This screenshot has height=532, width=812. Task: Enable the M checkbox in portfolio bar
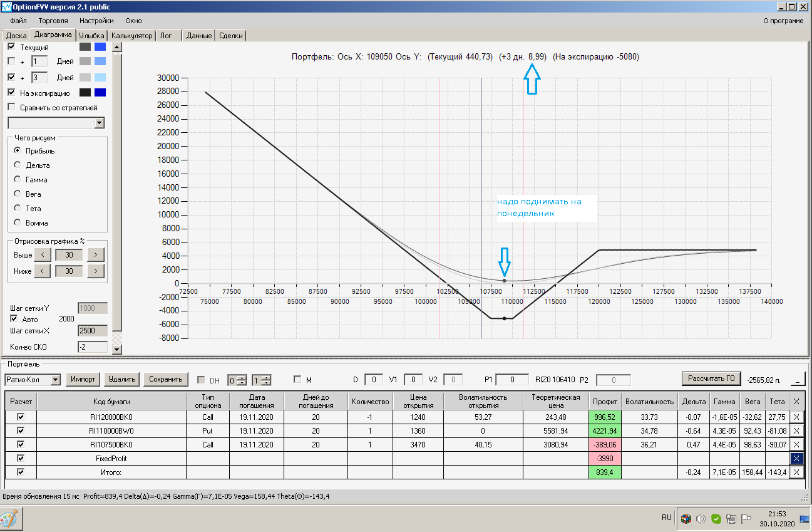tap(298, 380)
